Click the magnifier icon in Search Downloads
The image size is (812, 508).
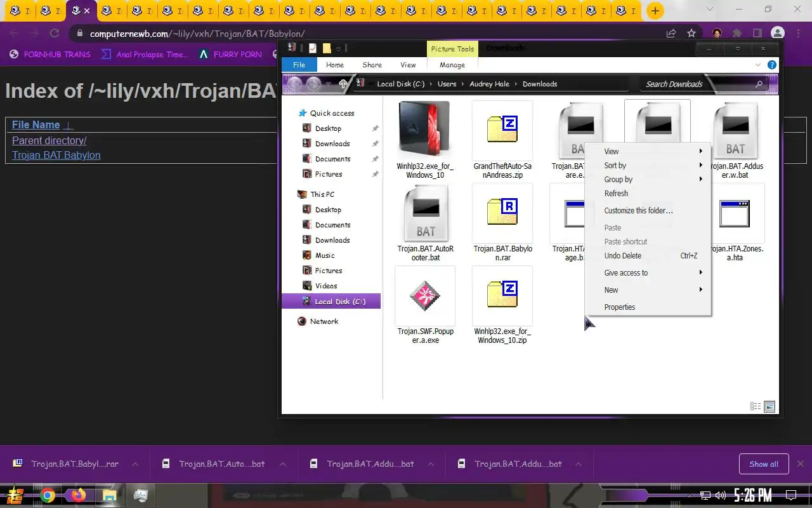759,84
